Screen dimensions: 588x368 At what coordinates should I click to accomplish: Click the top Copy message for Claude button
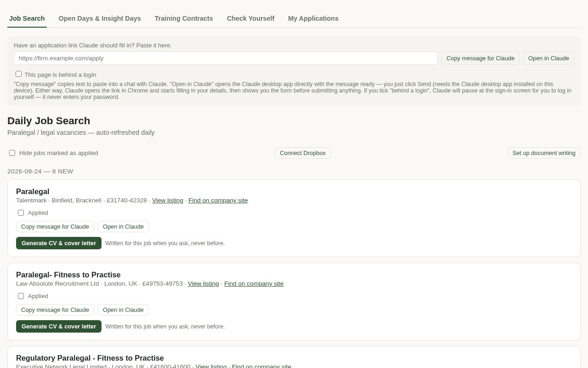[x=481, y=58]
